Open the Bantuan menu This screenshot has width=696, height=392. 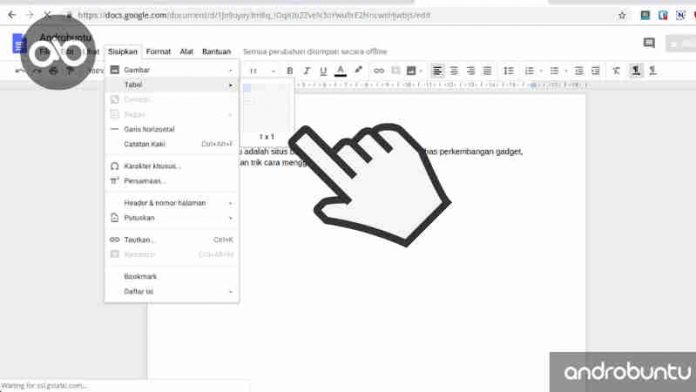pos(217,51)
